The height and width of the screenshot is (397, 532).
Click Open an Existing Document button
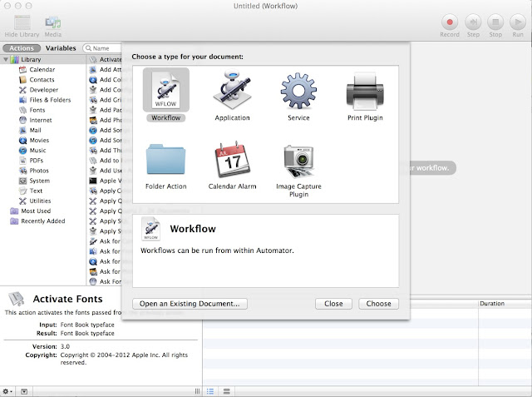click(190, 304)
